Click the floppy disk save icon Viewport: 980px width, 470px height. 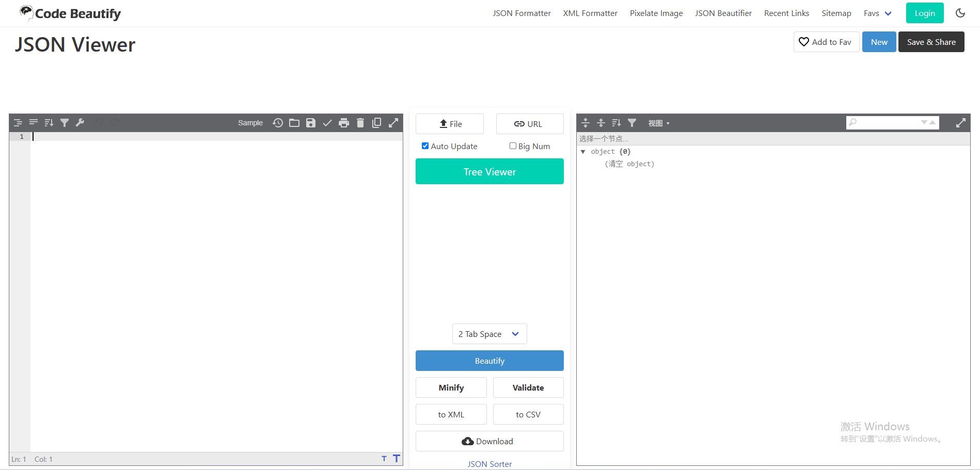tap(311, 123)
